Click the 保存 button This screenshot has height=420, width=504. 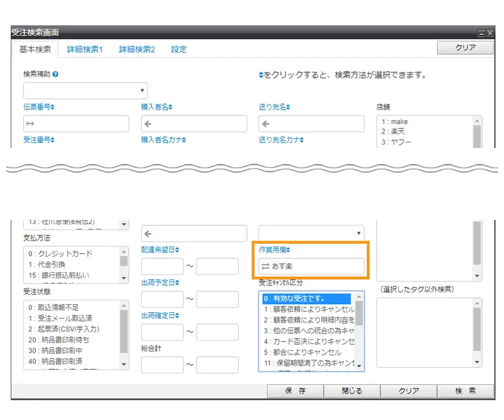(x=295, y=391)
